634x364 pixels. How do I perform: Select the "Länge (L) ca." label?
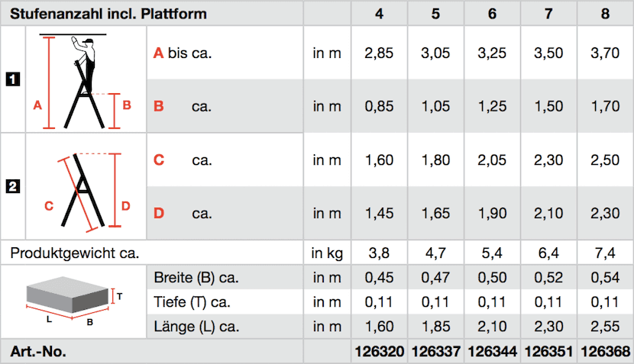click(x=197, y=327)
